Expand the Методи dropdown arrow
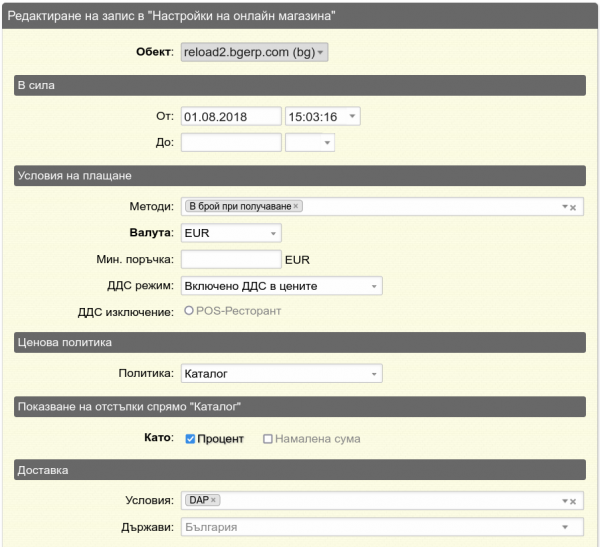Viewport: 600px width, 547px height. (x=564, y=207)
